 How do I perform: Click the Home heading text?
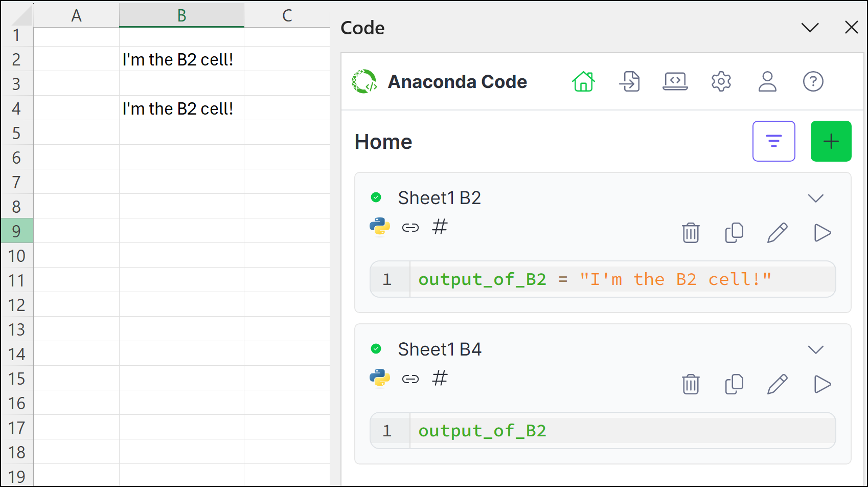click(383, 142)
